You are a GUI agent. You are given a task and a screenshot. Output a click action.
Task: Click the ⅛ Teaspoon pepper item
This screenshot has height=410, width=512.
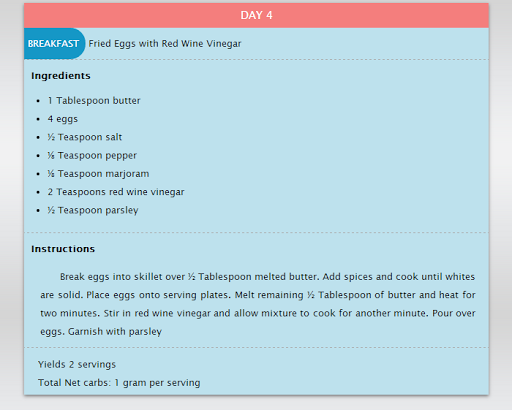[x=92, y=156]
